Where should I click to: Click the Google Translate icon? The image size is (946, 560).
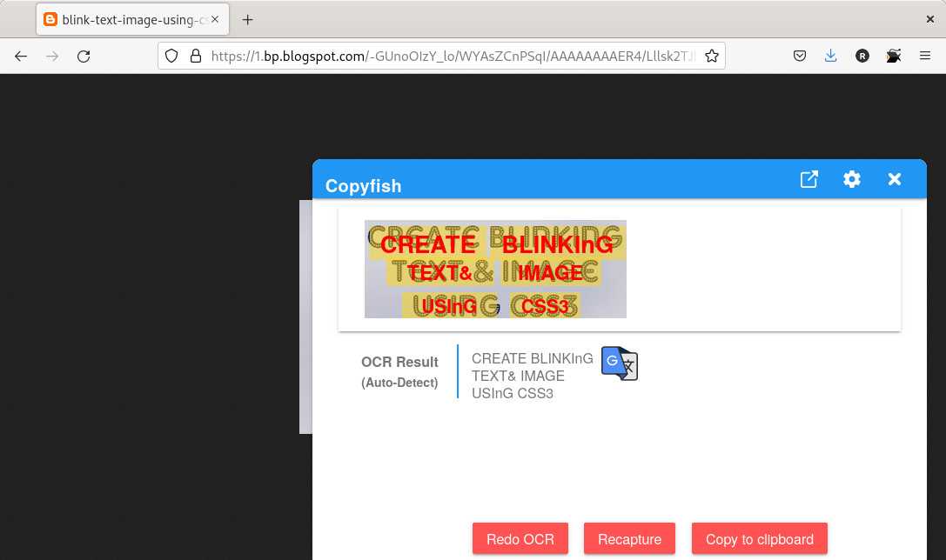coord(619,363)
